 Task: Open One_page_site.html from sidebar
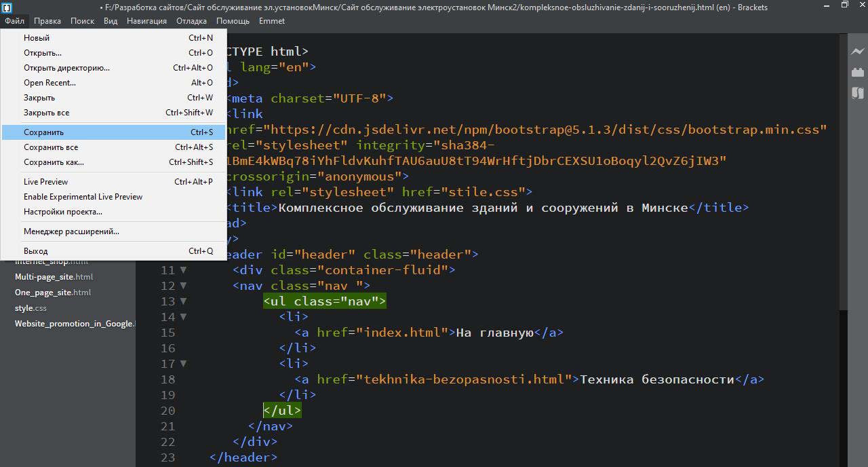53,293
